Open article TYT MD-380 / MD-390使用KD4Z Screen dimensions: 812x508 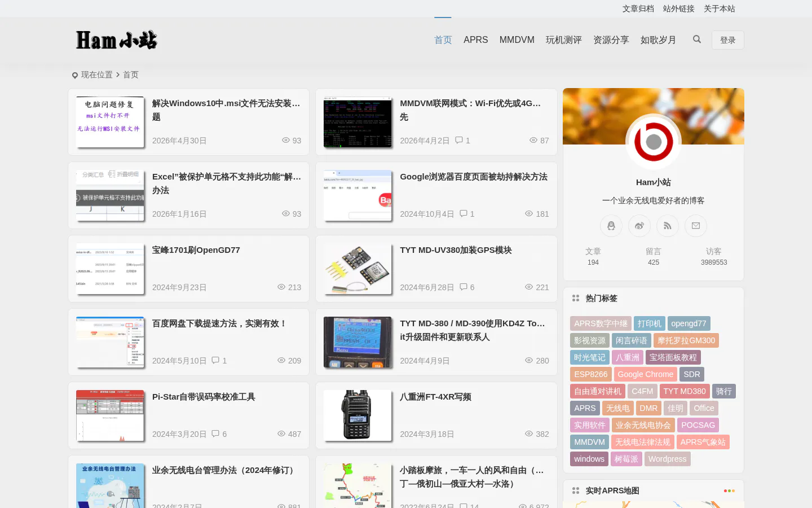[473, 330]
